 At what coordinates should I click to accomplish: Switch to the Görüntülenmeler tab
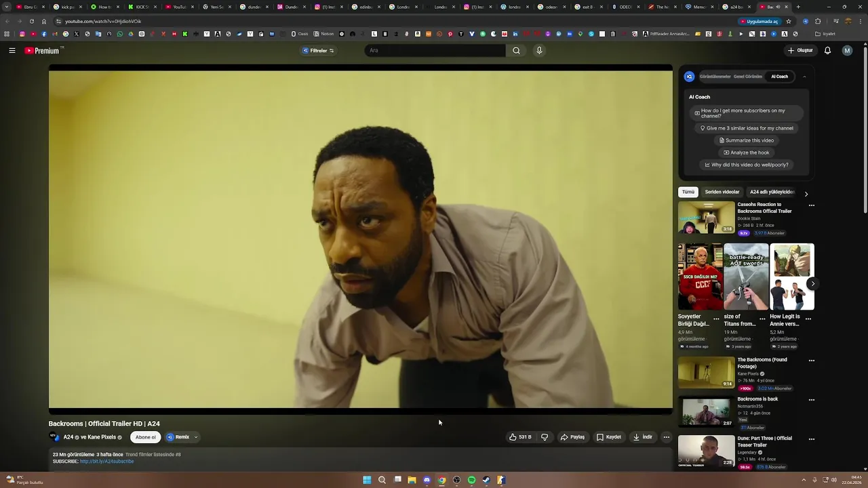(x=715, y=77)
